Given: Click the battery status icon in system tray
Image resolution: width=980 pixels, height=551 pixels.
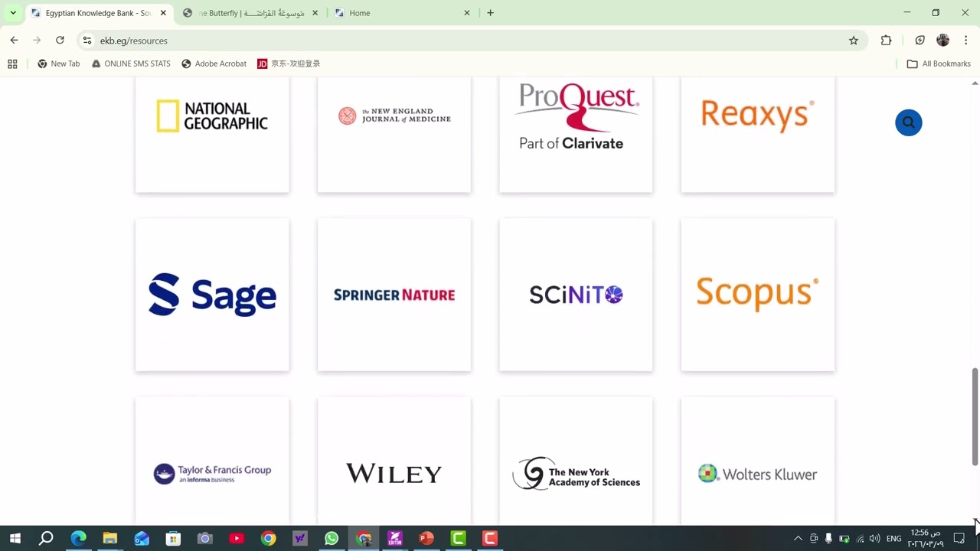Looking at the screenshot, I should coord(844,539).
